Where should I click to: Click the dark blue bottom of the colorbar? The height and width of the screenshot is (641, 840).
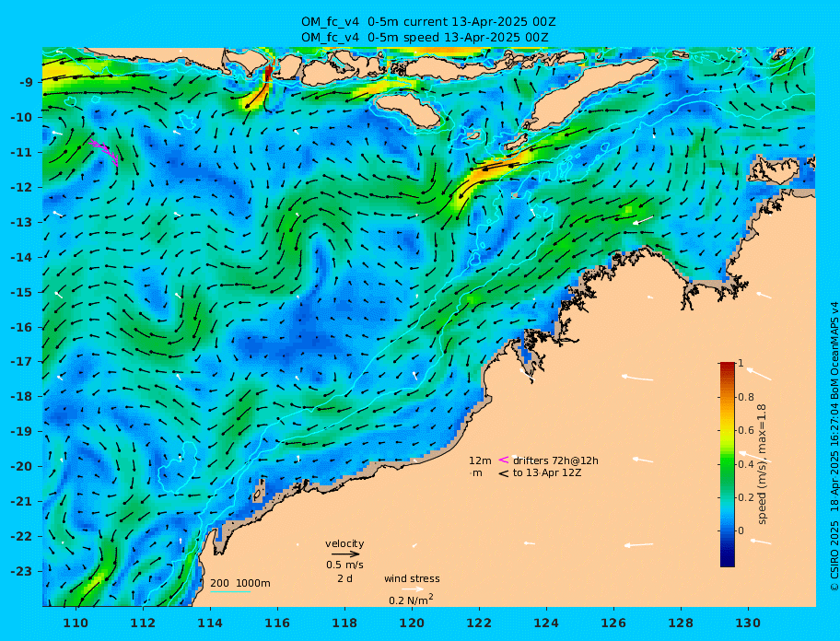tap(728, 561)
